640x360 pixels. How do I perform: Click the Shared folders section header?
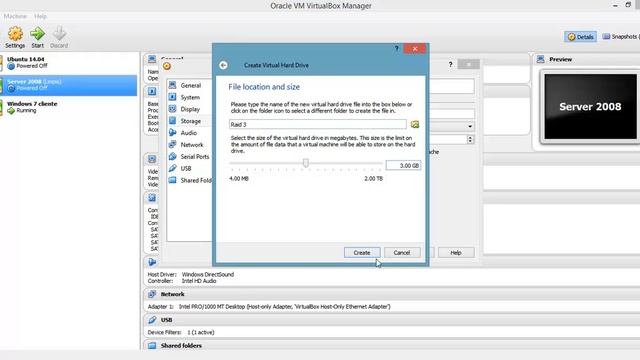tap(181, 345)
